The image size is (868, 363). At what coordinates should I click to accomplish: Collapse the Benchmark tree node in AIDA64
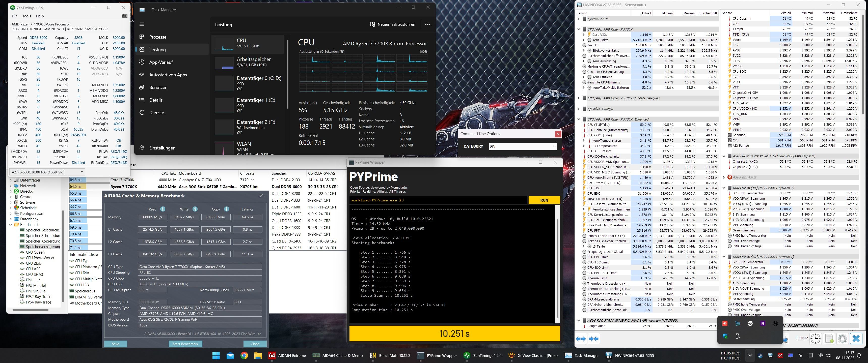click(10, 225)
